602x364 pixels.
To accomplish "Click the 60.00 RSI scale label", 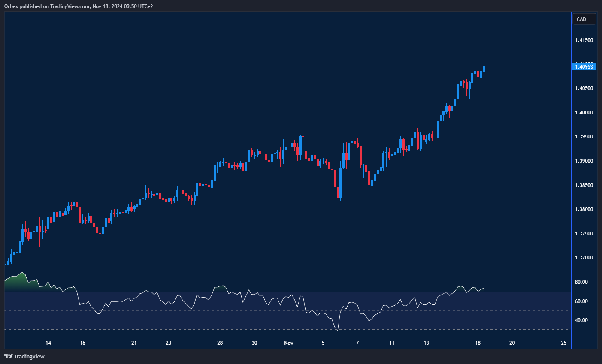I will pyautogui.click(x=581, y=301).
